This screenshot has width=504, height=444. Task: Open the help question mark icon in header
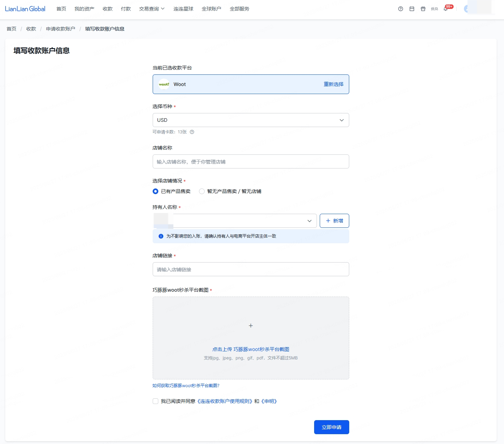(x=400, y=9)
